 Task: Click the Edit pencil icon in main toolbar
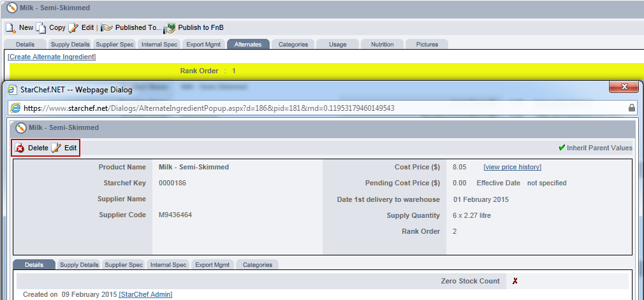click(x=74, y=28)
